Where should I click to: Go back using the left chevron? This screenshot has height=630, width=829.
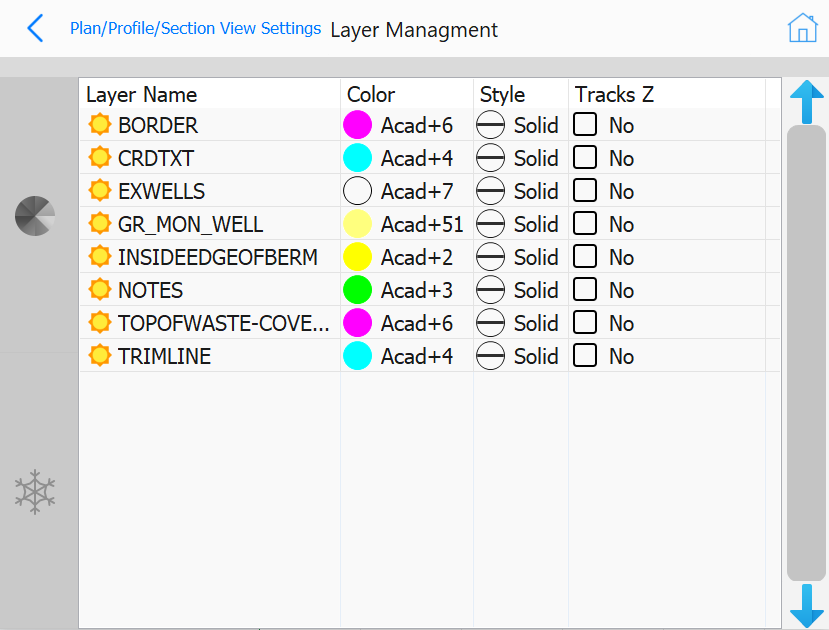coord(35,29)
